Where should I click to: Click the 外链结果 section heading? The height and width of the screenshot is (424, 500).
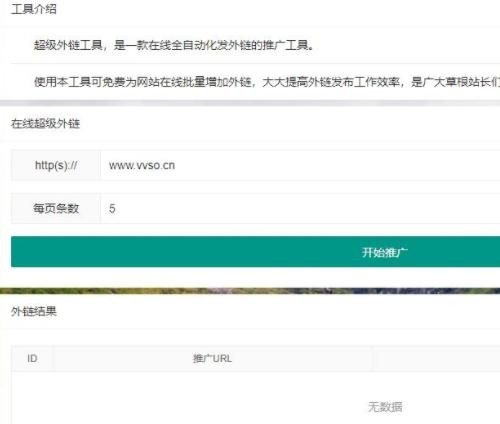[x=34, y=312]
